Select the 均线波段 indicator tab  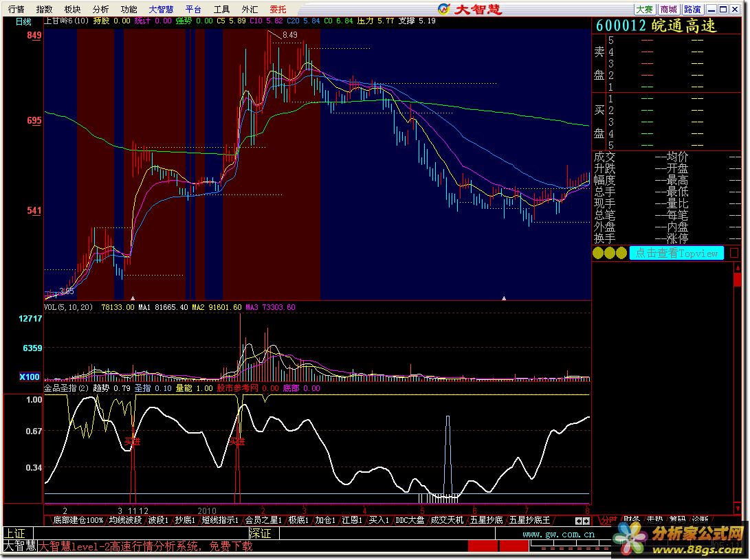click(125, 520)
